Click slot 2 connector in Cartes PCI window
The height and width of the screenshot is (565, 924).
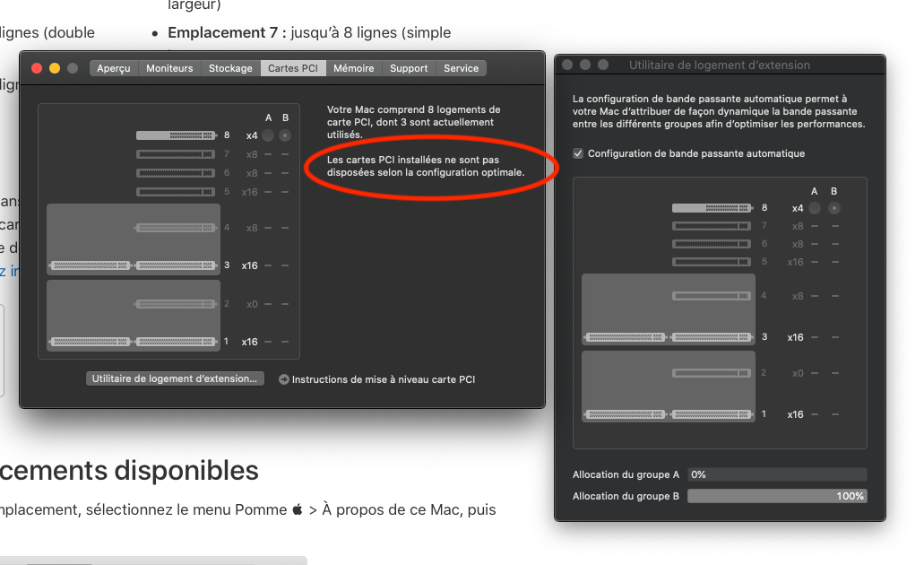click(x=176, y=304)
